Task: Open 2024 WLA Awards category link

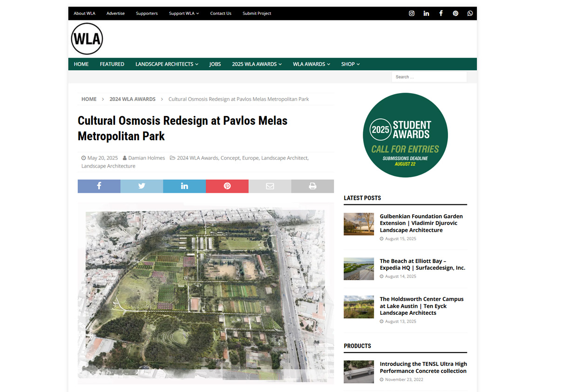Action: tap(197, 158)
